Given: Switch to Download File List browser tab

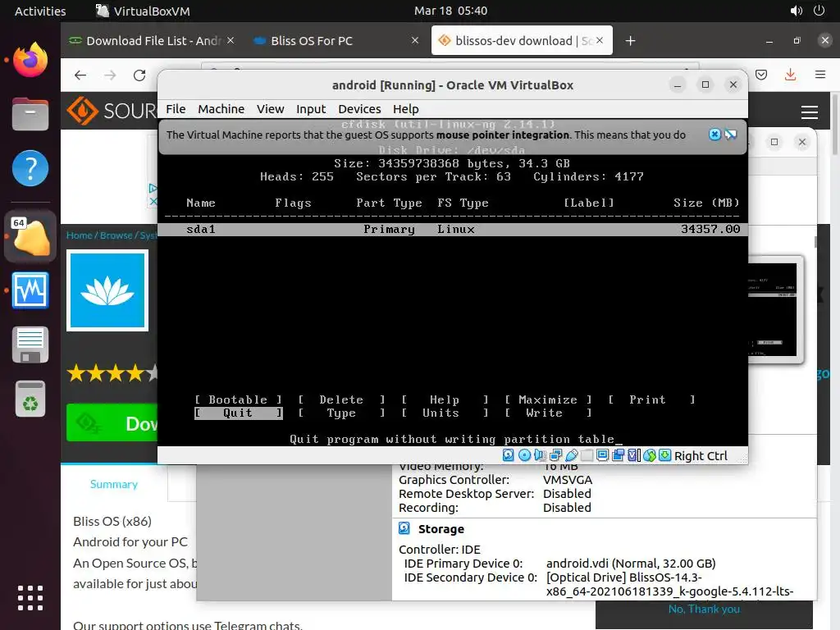Looking at the screenshot, I should click(151, 41).
